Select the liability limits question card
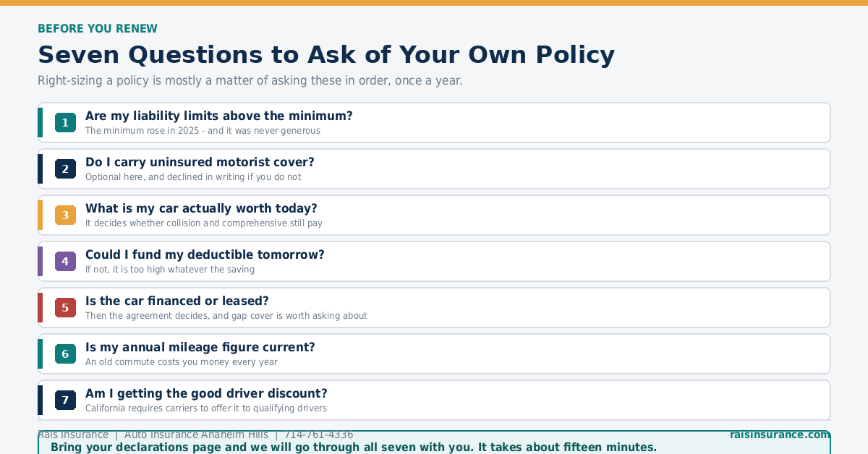The image size is (868, 454). 434,123
